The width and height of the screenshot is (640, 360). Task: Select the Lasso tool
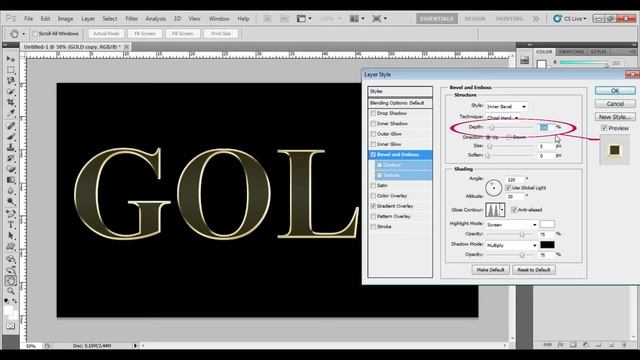click(11, 81)
